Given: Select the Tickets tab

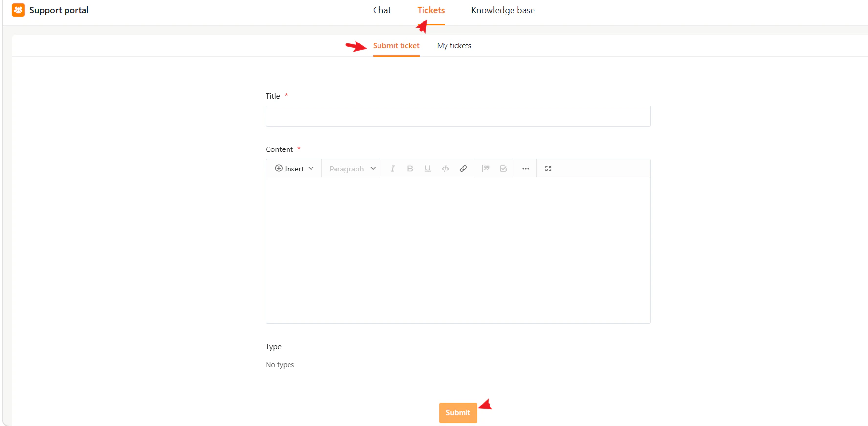Looking at the screenshot, I should (x=431, y=10).
